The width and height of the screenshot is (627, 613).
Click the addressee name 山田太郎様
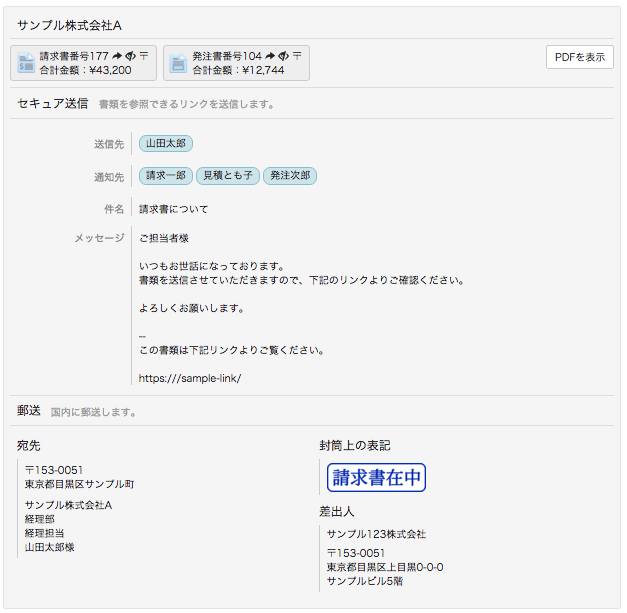point(50,547)
